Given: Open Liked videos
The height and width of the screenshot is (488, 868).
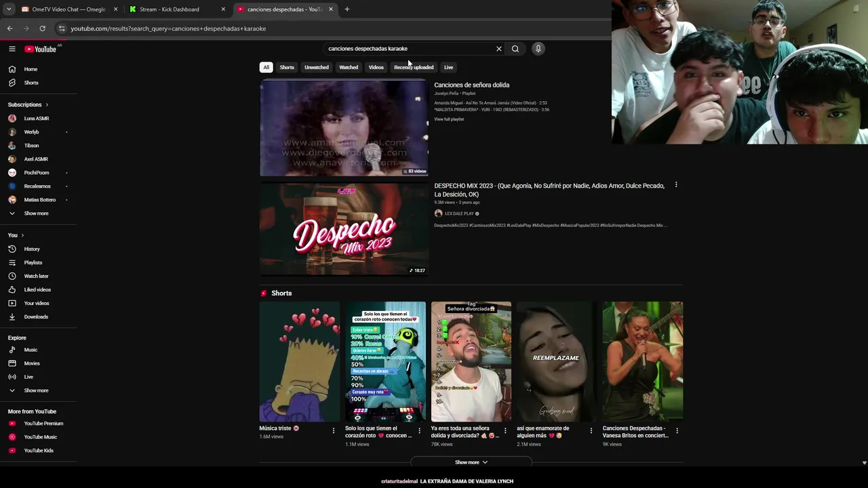Looking at the screenshot, I should (x=37, y=289).
